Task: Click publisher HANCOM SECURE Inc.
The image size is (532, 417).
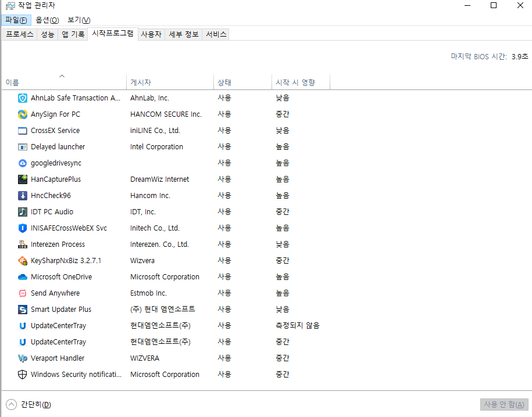Action: tap(166, 114)
